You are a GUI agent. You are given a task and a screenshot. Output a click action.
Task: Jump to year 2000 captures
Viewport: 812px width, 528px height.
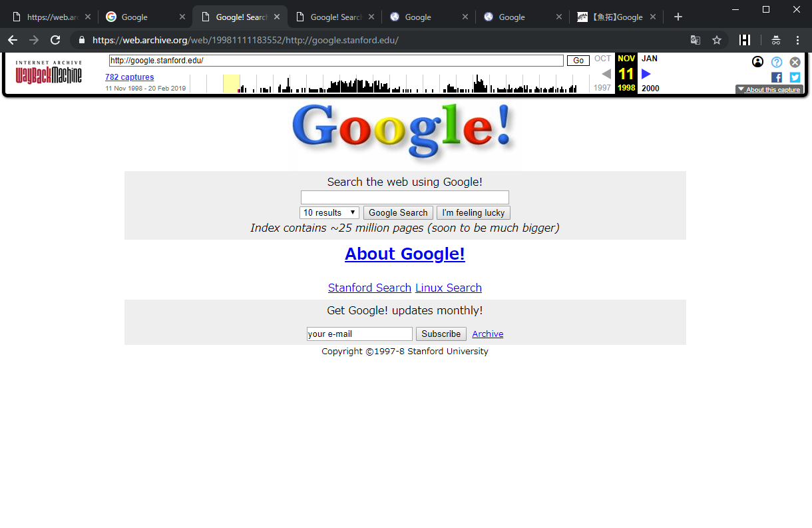coord(650,88)
